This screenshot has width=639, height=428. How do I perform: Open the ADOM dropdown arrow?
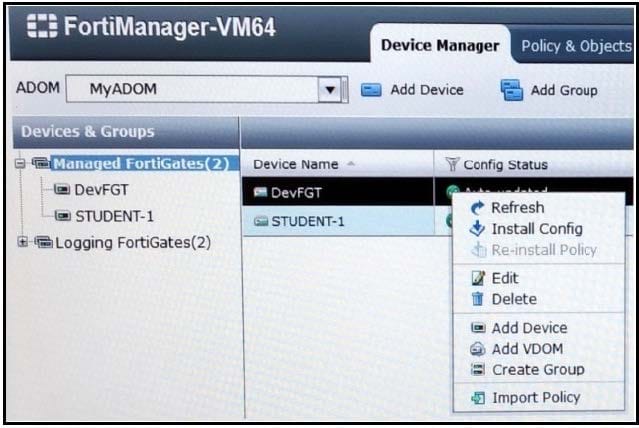pos(330,89)
